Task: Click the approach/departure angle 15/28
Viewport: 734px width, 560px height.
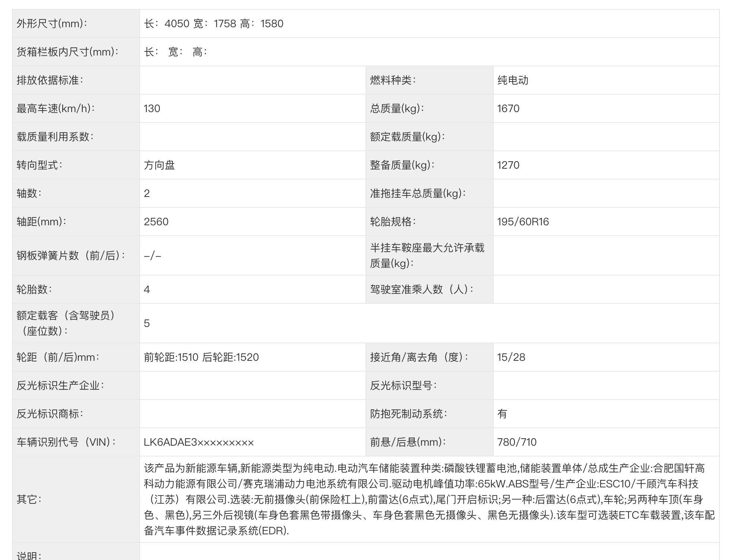Action: click(511, 357)
